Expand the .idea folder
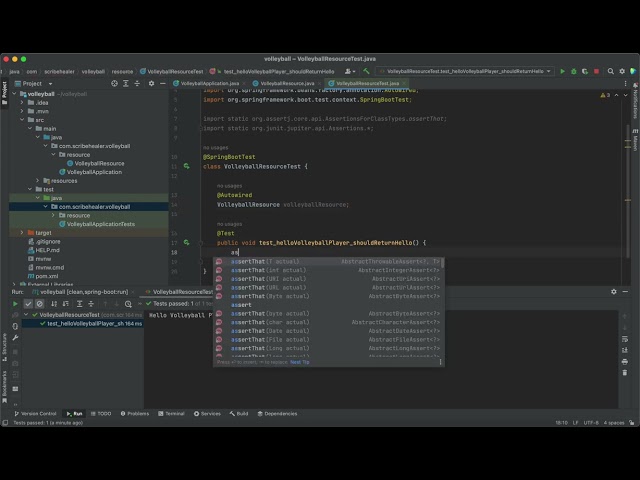The height and width of the screenshot is (480, 640). (22, 102)
